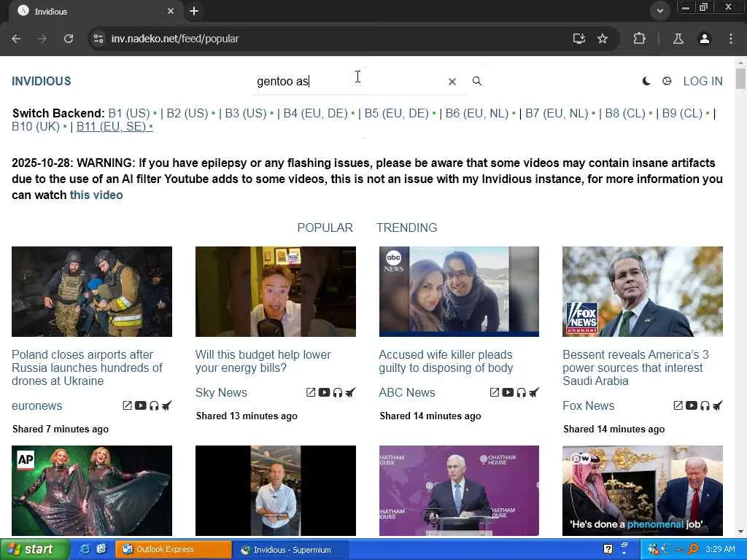
Task: Play Sky News video audio-only icon
Action: (337, 392)
